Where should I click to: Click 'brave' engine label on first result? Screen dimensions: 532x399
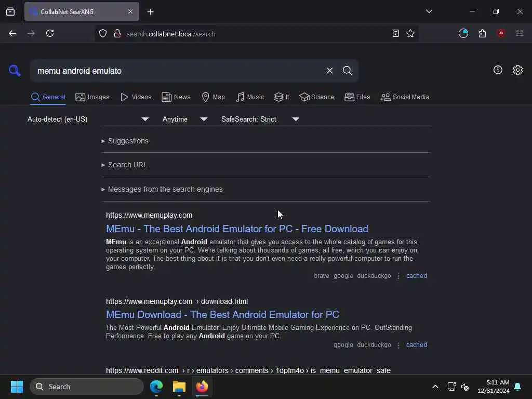[x=321, y=276]
